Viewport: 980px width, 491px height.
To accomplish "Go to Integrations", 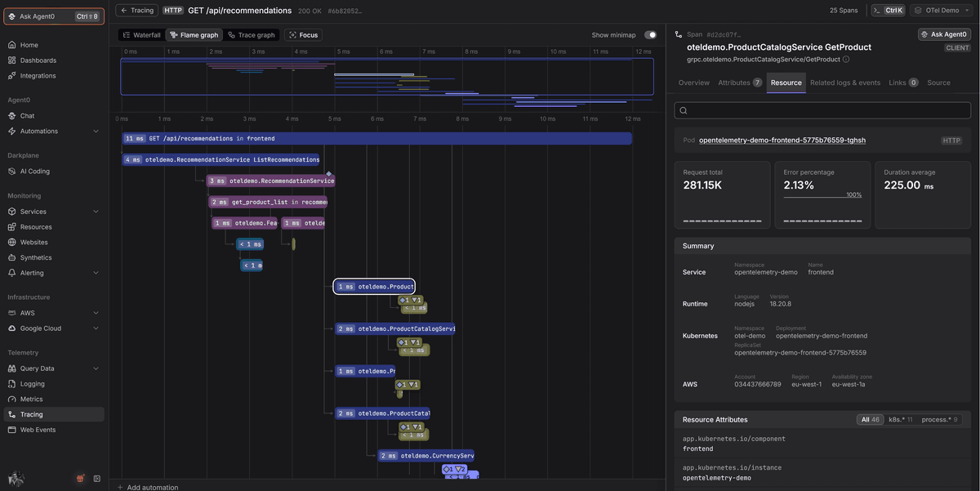I will pyautogui.click(x=38, y=76).
